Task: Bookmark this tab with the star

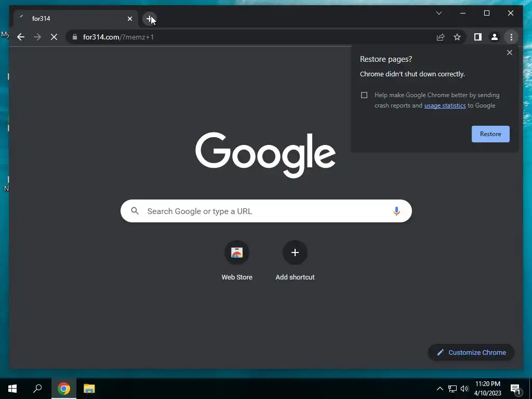Action: click(457, 37)
